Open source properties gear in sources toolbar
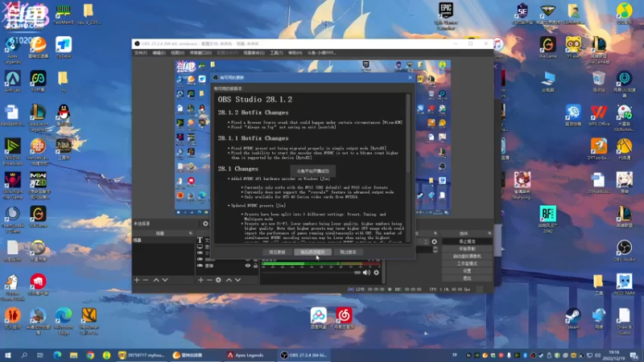Screen dimensions: 644x362 coord(218,280)
